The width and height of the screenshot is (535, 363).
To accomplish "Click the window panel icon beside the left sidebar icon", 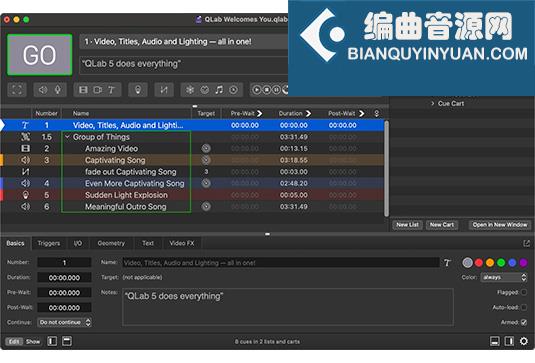I will click(67, 341).
